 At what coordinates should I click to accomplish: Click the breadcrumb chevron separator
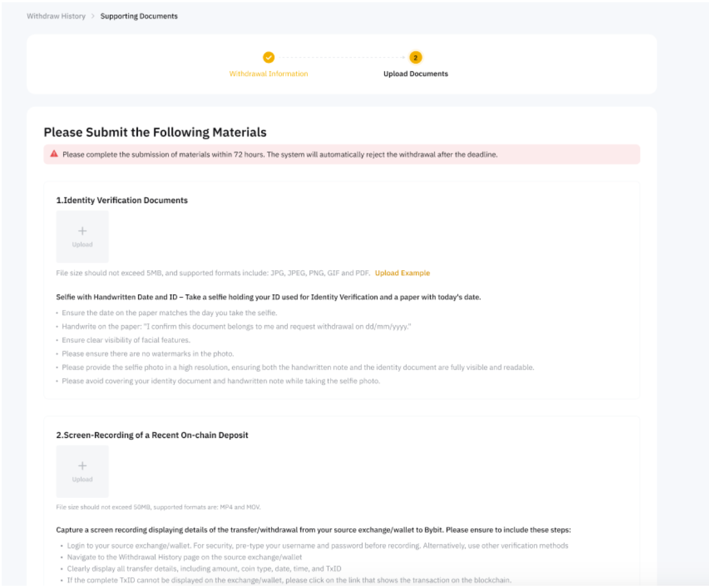point(93,16)
